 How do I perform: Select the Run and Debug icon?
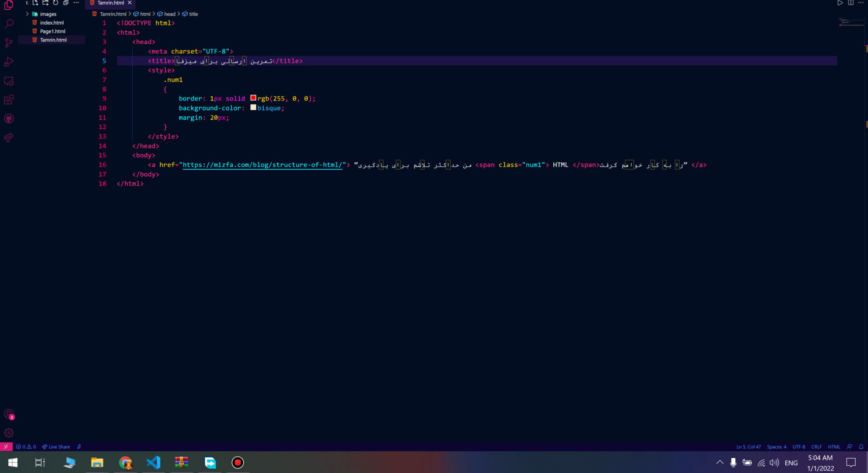(x=8, y=62)
